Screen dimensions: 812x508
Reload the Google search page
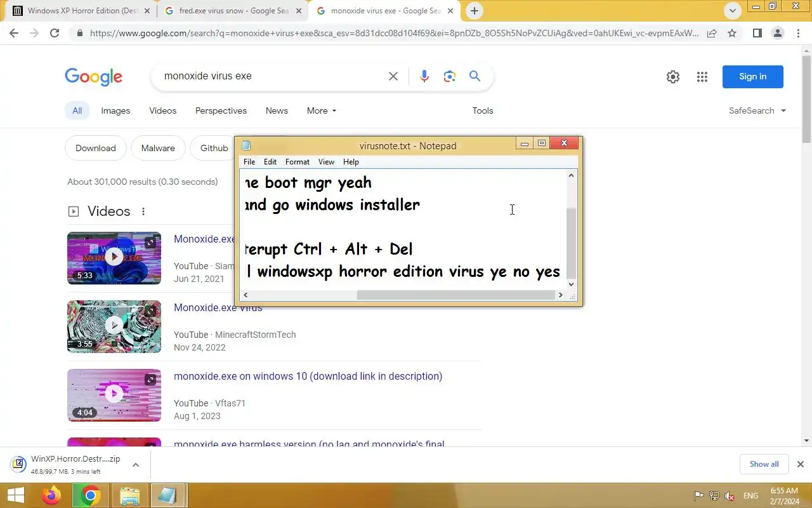pyautogui.click(x=55, y=33)
